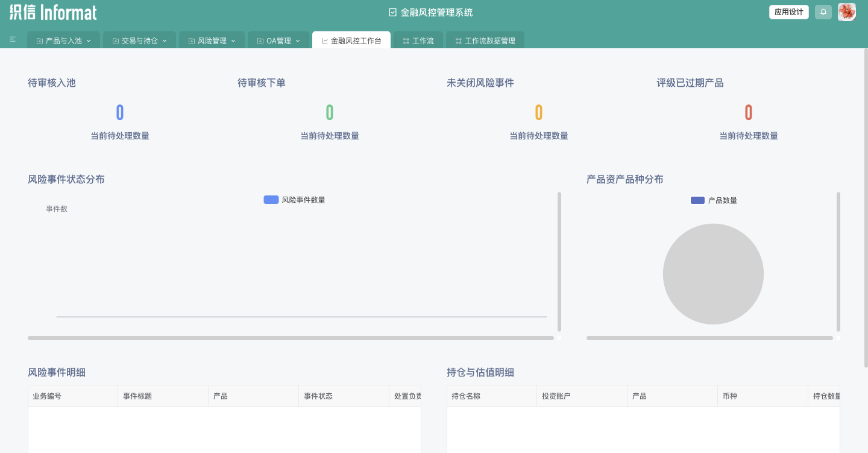Click the checkbox icon beside 金融风控管理系统
This screenshot has width=868, height=453.
[393, 12]
